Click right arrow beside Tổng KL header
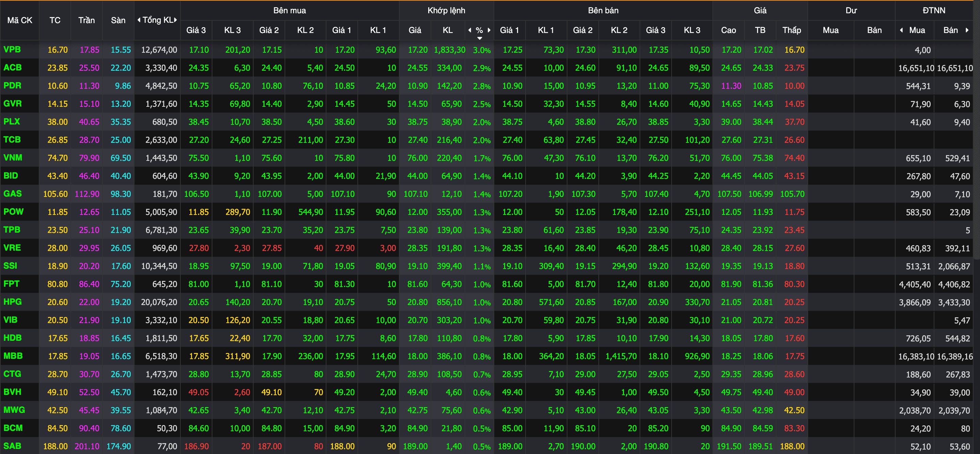 point(175,20)
